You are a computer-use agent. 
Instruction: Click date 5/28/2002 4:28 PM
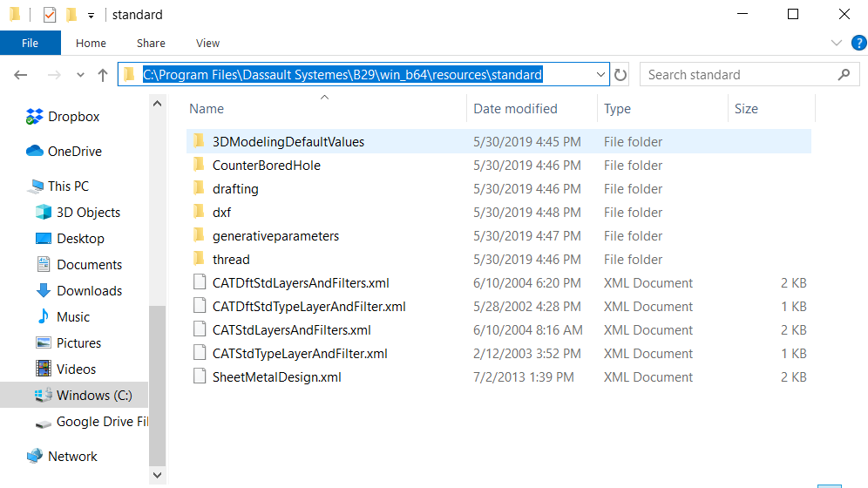pyautogui.click(x=527, y=307)
